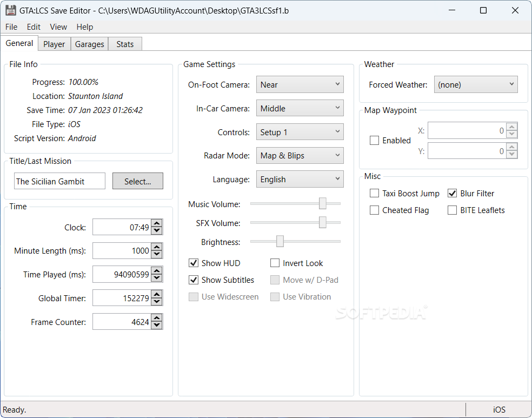
Task: Open the View menu
Action: (58, 27)
